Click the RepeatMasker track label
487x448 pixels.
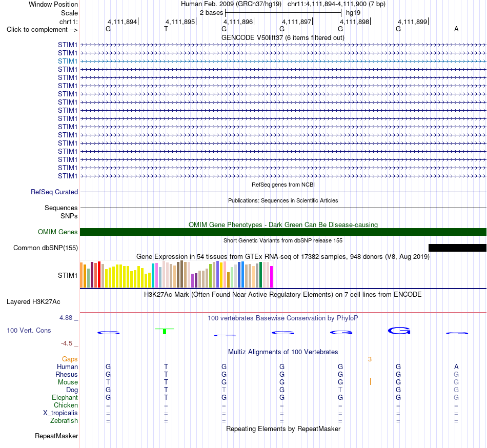pos(56,436)
